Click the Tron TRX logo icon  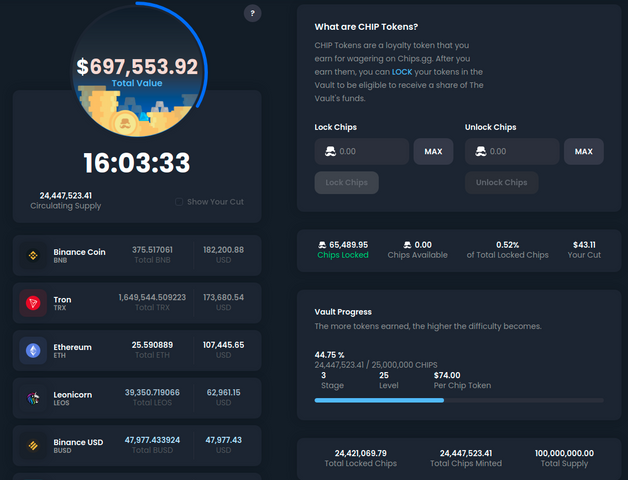tap(33, 303)
